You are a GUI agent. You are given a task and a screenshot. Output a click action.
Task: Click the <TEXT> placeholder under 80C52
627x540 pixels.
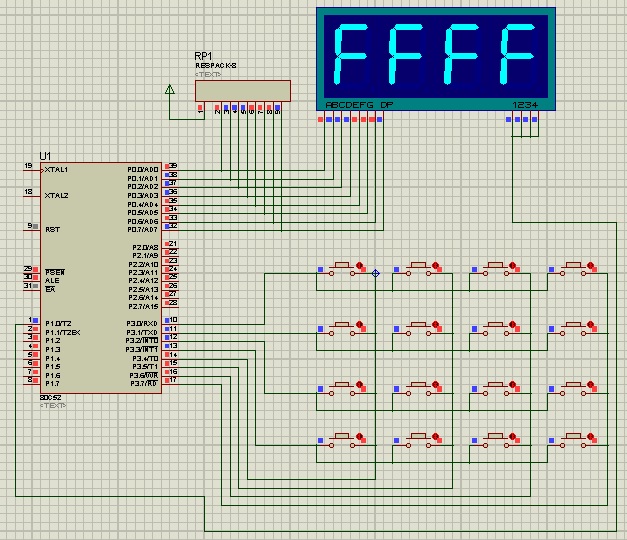coord(53,406)
